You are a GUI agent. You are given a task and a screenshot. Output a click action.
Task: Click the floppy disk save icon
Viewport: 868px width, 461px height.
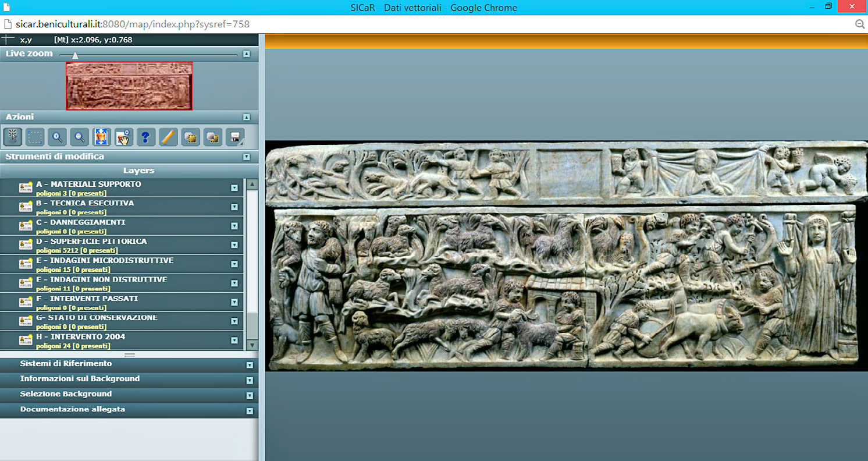234,137
